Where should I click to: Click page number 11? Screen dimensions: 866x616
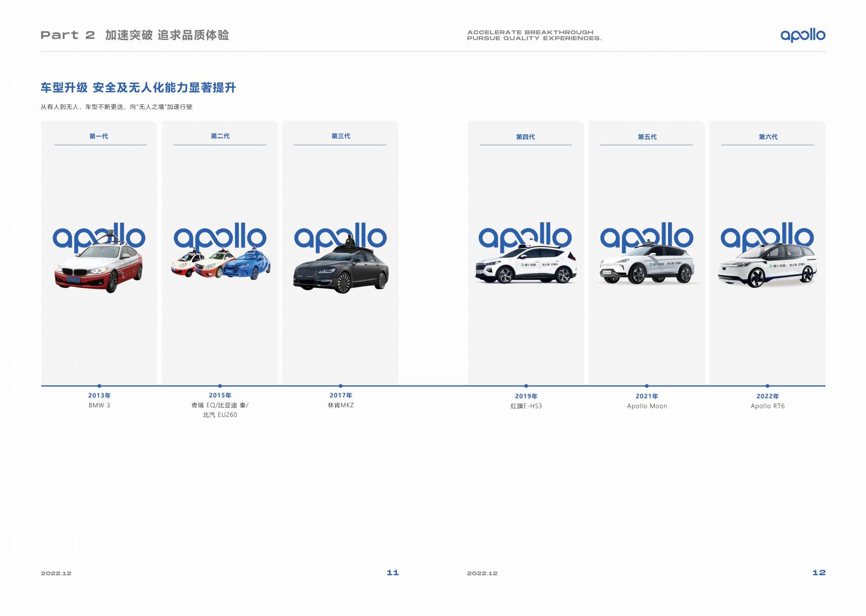tap(393, 573)
